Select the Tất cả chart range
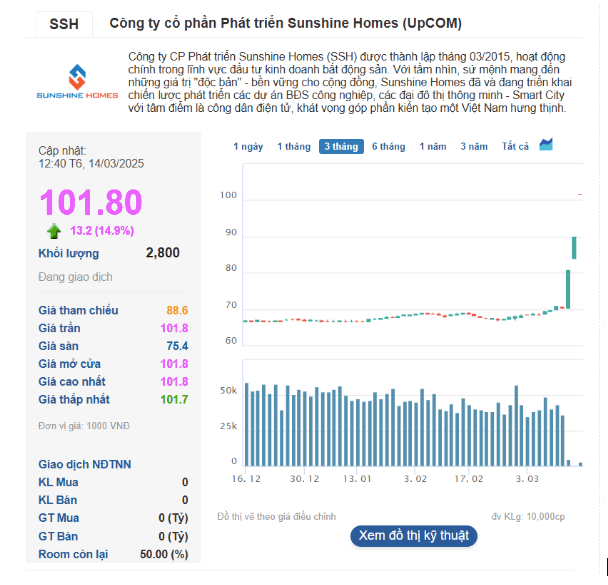Viewport: 608px width, 585px height. coord(515,147)
